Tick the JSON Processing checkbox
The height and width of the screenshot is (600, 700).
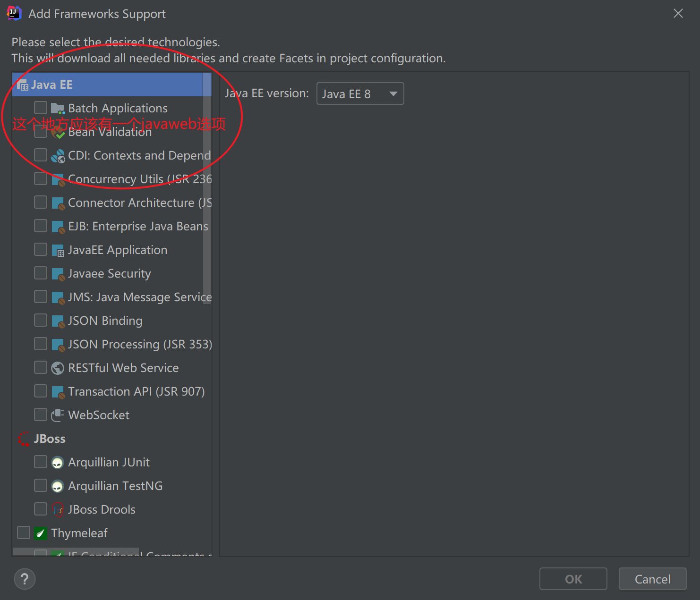click(x=41, y=344)
